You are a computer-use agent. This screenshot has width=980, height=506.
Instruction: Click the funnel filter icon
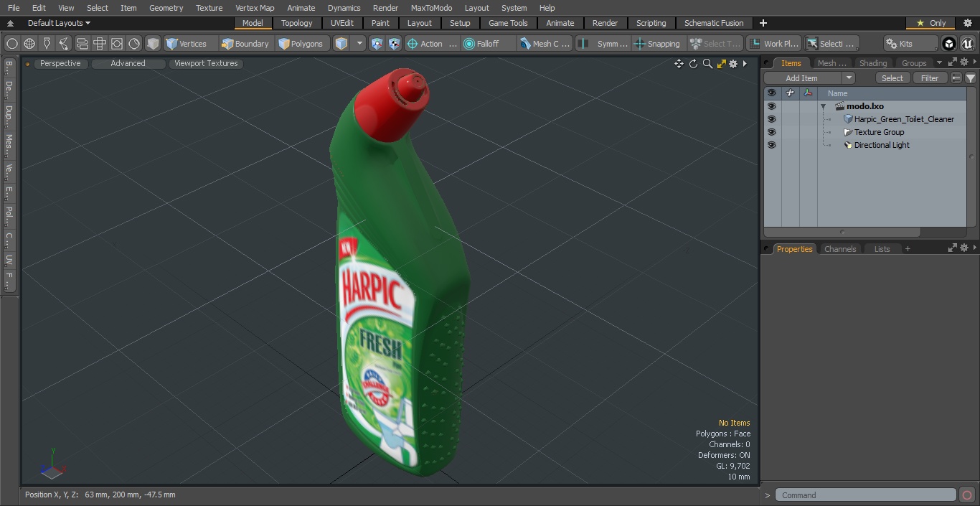click(971, 78)
